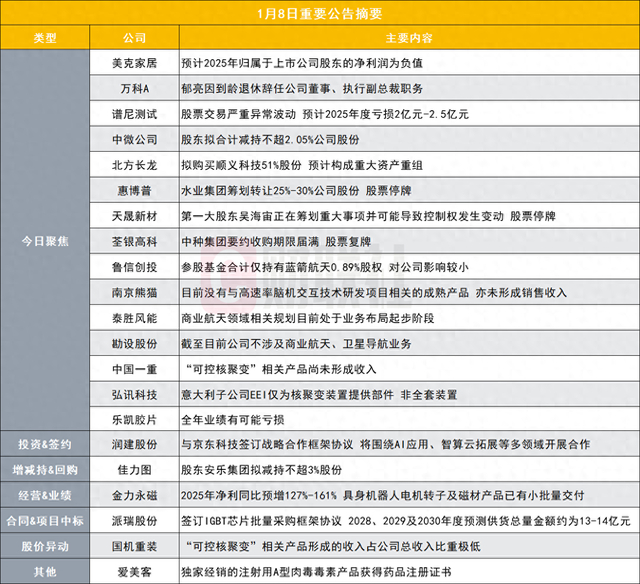Viewport: 640px width, 584px height.
Task: Click company name "派瑞股份"
Action: coord(134,521)
